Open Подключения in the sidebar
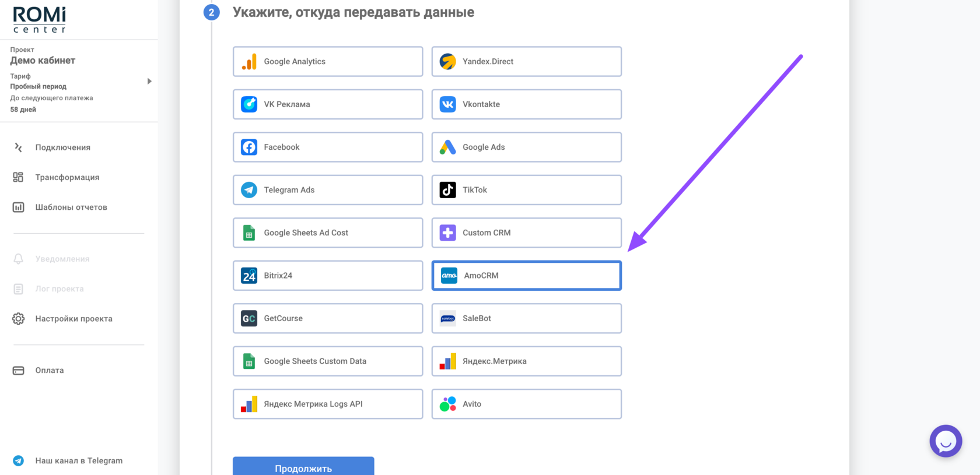980x475 pixels. click(62, 147)
